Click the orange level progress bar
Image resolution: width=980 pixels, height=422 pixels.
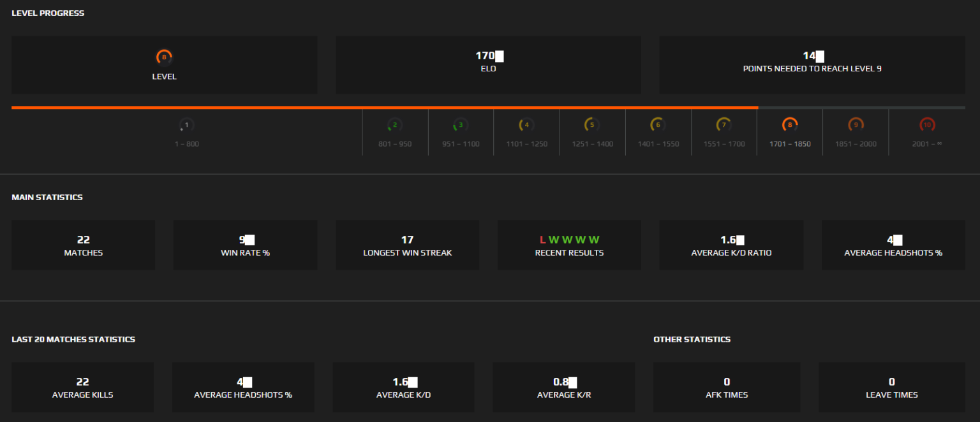[x=383, y=107]
